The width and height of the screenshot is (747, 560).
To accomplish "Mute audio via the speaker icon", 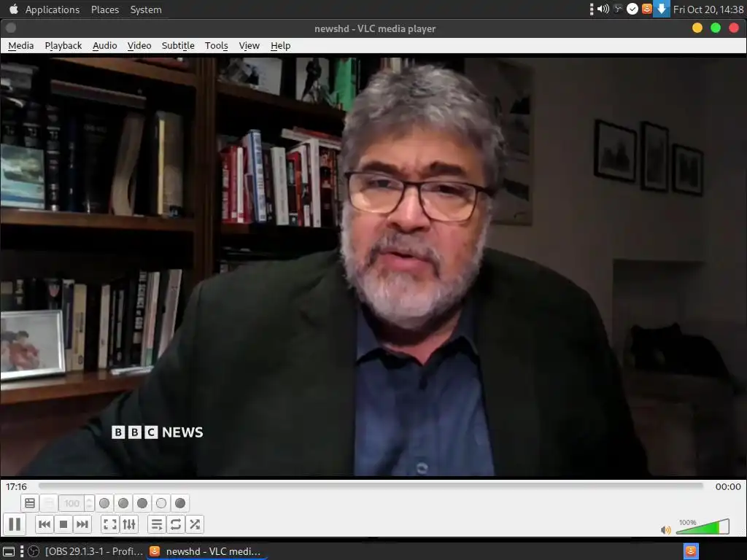I will [665, 529].
